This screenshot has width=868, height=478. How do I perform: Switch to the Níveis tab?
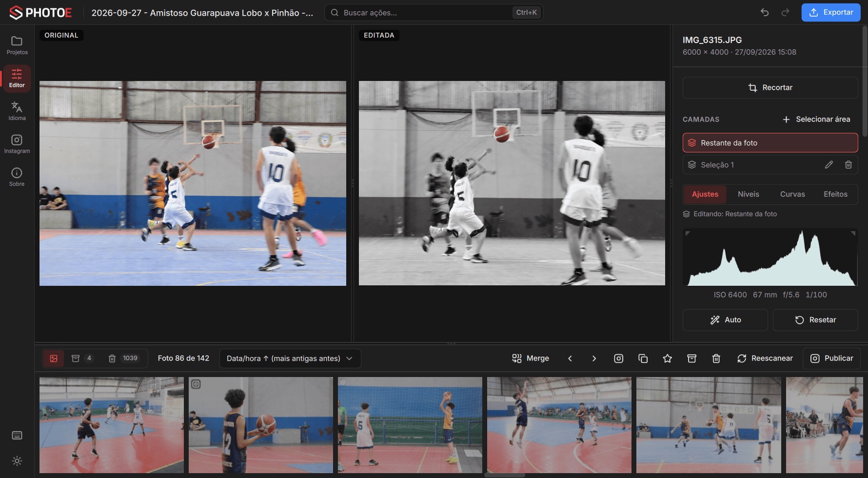pos(748,194)
